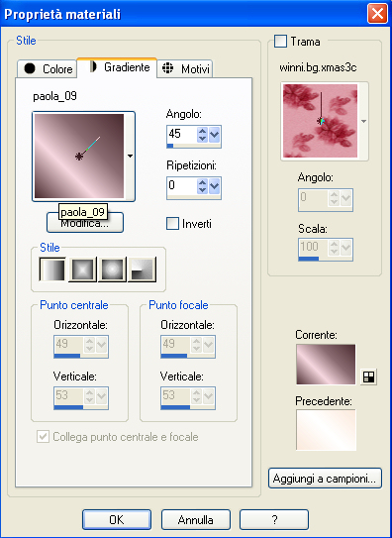392x538 pixels.
Task: Switch to the Gradiente tab
Action: (x=117, y=67)
